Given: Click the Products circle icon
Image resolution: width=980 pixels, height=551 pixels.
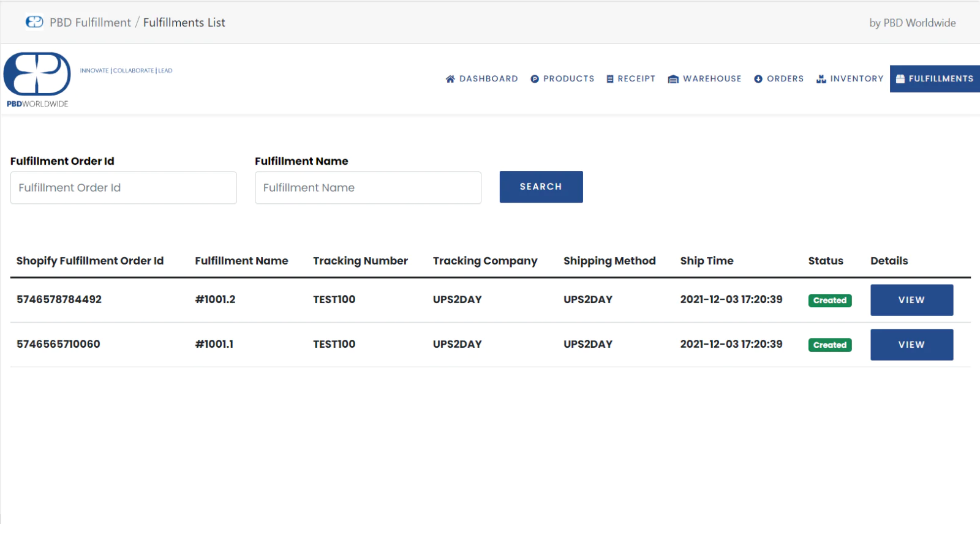Looking at the screenshot, I should pos(535,79).
